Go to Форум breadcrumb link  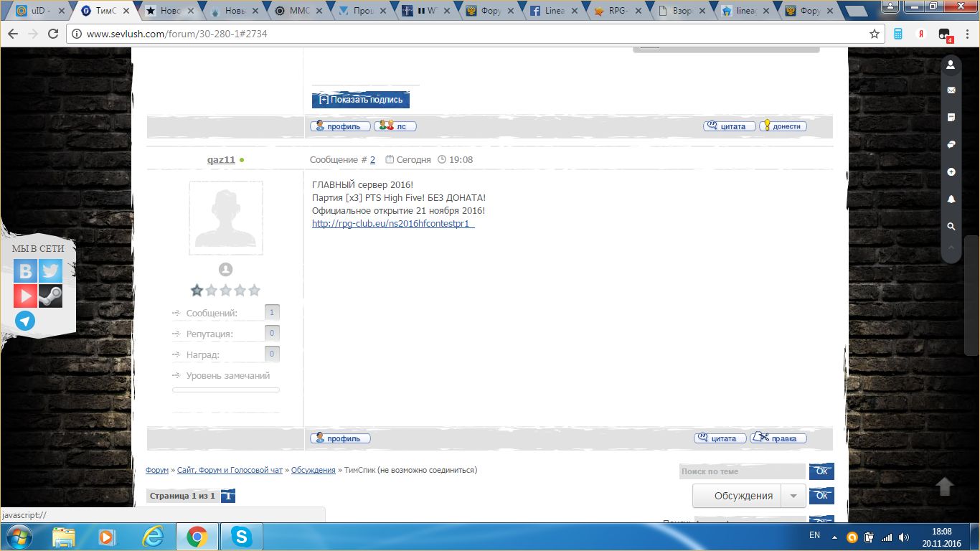pos(157,470)
